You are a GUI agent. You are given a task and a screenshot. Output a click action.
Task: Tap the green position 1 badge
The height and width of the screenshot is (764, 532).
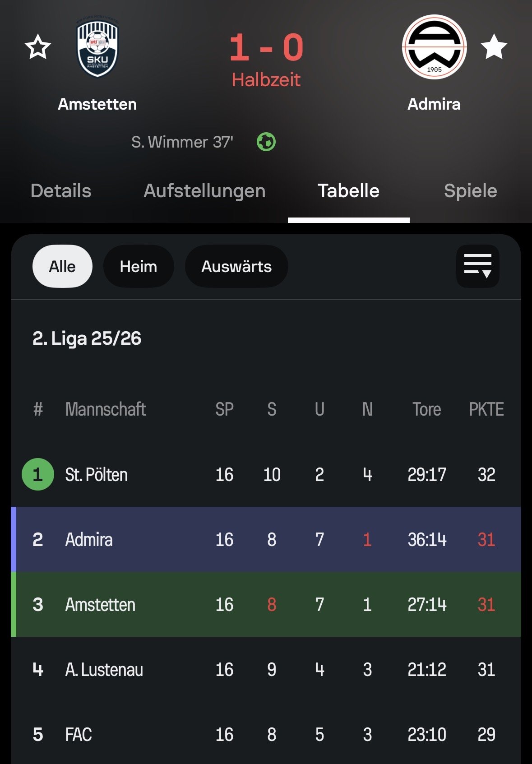point(38,474)
